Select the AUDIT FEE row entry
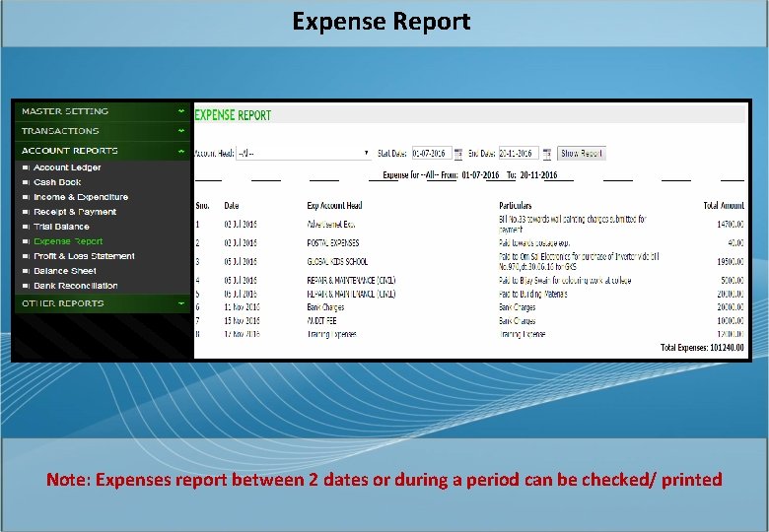This screenshot has height=532, width=769. [x=321, y=321]
